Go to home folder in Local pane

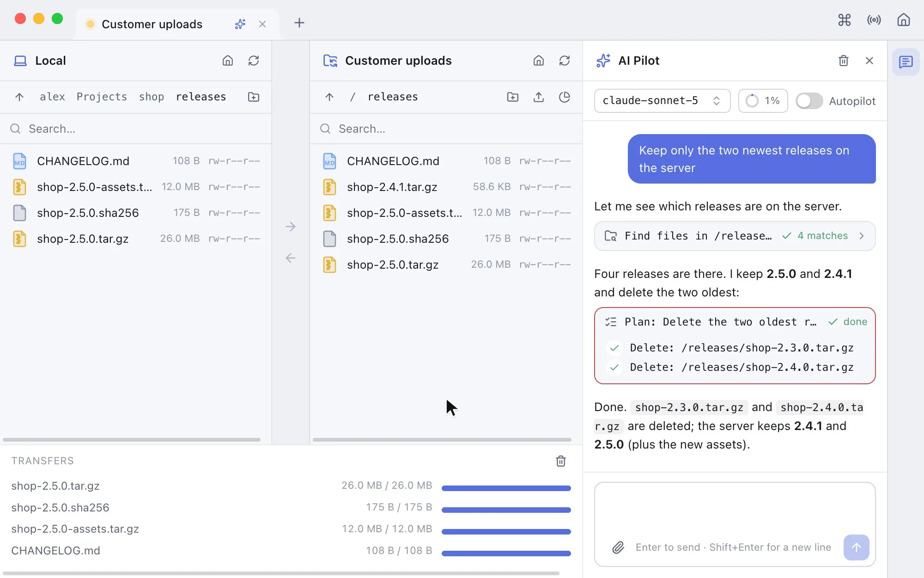click(228, 61)
